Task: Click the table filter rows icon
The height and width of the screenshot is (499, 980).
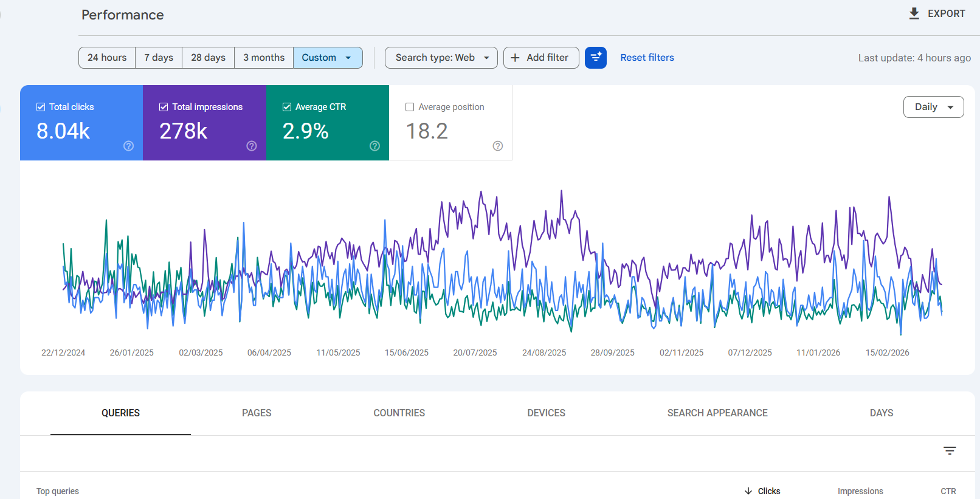Action: (950, 450)
